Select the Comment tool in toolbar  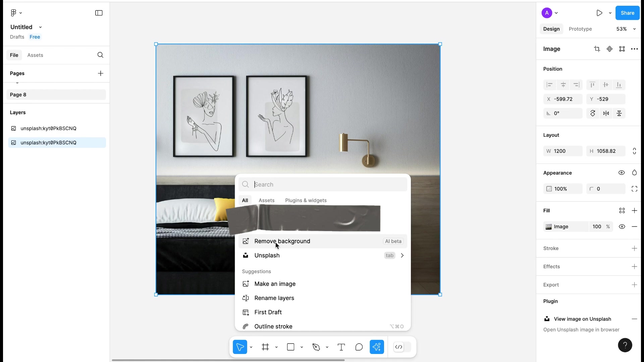pyautogui.click(x=359, y=347)
